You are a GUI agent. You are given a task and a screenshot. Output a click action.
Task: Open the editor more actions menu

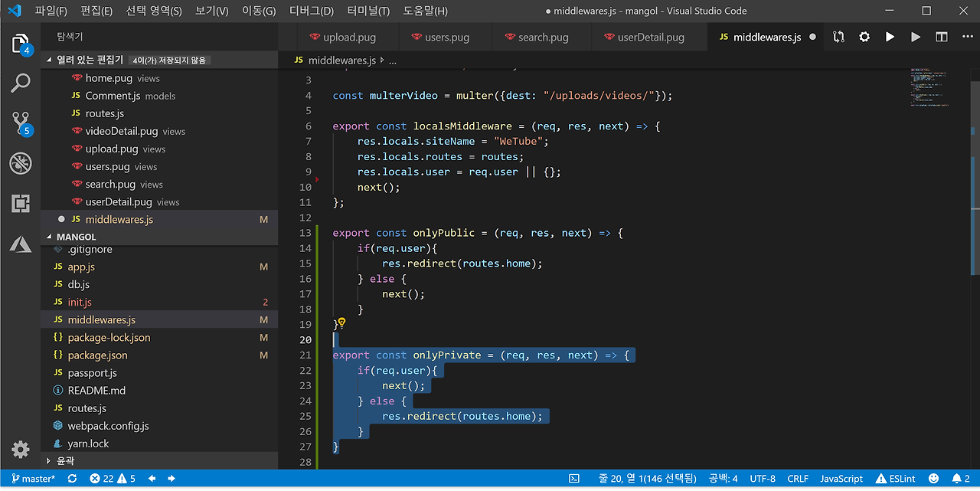pyautogui.click(x=966, y=37)
